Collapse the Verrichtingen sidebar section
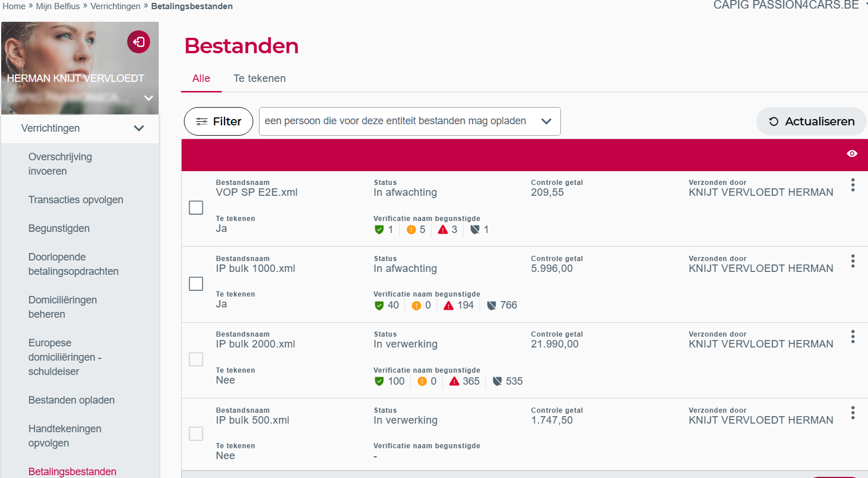The width and height of the screenshot is (868, 478). pyautogui.click(x=139, y=128)
